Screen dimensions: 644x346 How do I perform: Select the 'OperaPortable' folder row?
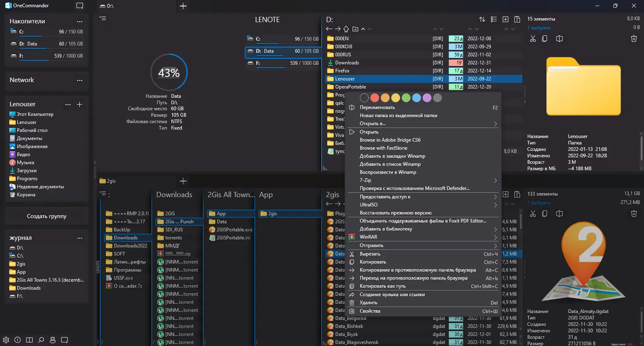click(423, 87)
